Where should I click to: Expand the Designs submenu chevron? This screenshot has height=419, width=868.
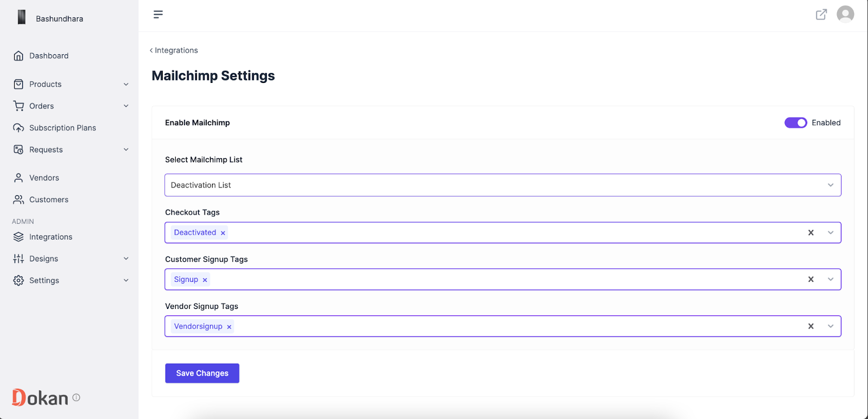coord(126,259)
